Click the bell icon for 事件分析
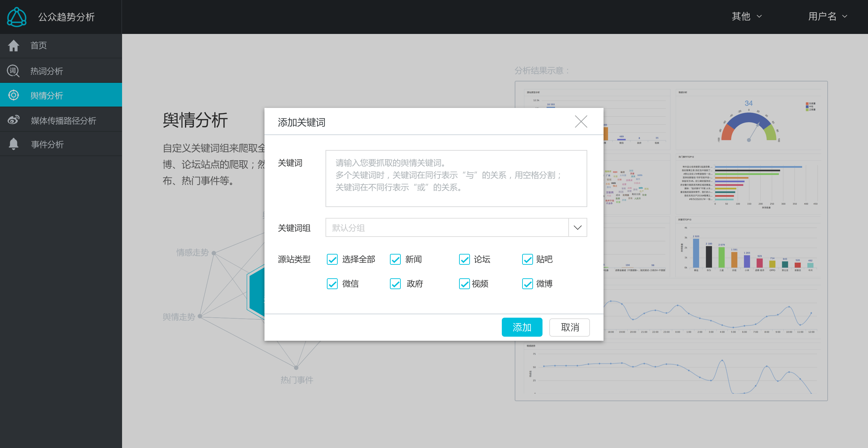Viewport: 868px width, 448px height. 14,144
